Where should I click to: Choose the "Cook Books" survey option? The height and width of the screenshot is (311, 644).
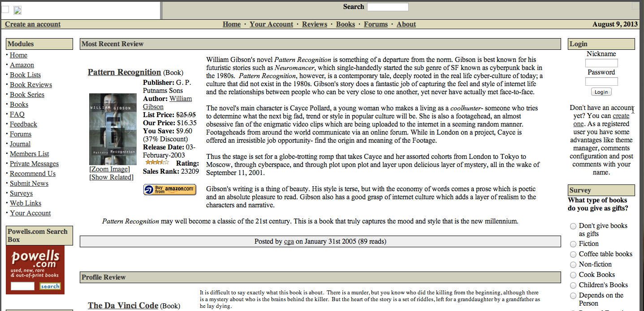click(573, 275)
